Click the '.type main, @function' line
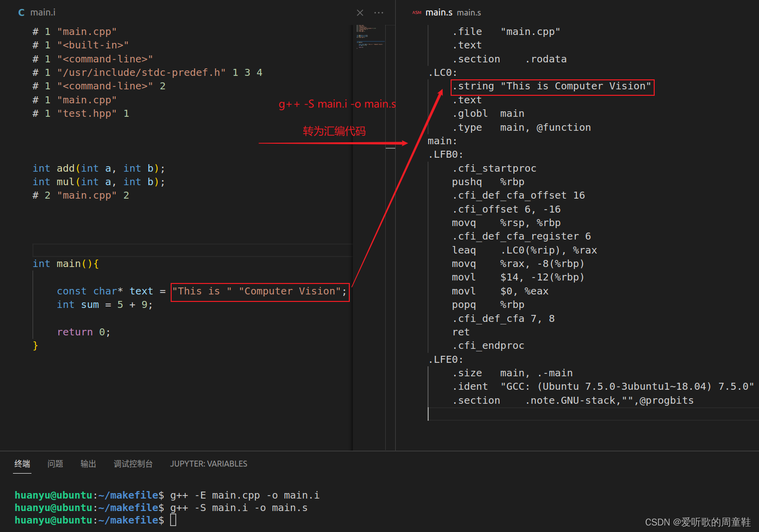 (521, 127)
